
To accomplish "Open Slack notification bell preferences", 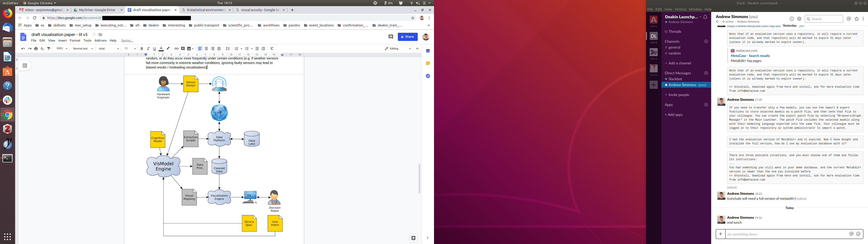I will [x=705, y=17].
